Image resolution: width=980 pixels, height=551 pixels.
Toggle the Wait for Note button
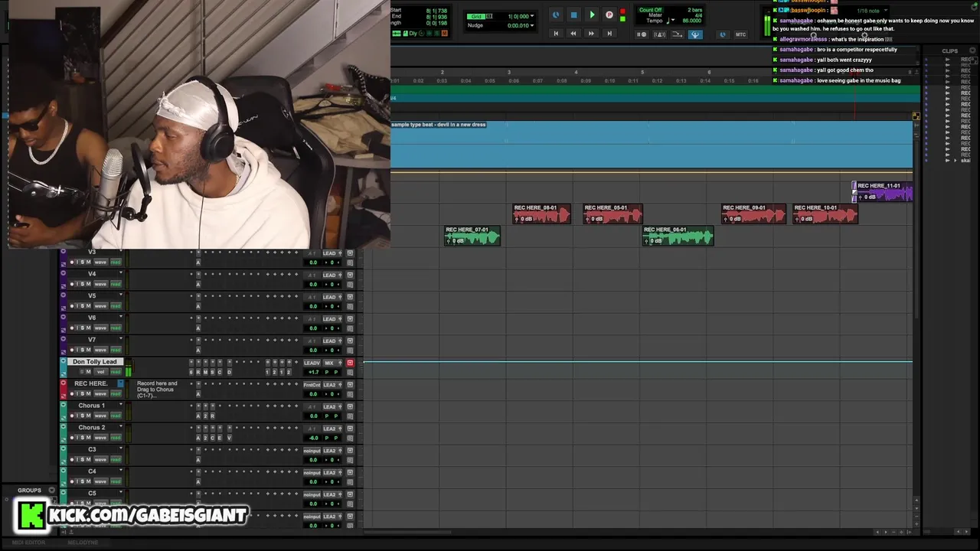[x=642, y=34]
